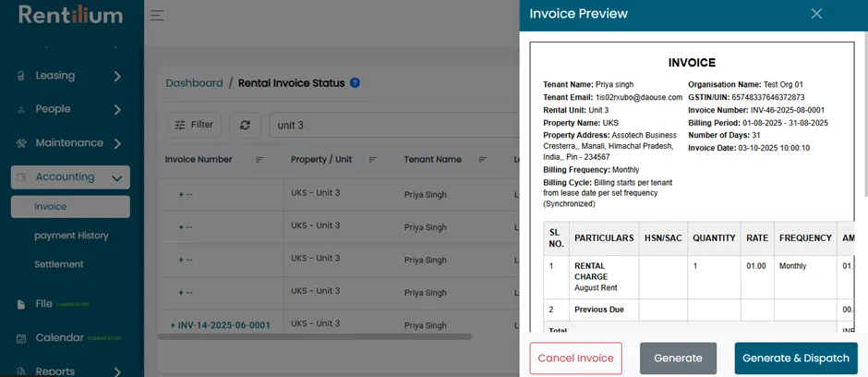Click the Rental Invoice Status breadcrumb title
This screenshot has width=868, height=377.
pos(291,83)
